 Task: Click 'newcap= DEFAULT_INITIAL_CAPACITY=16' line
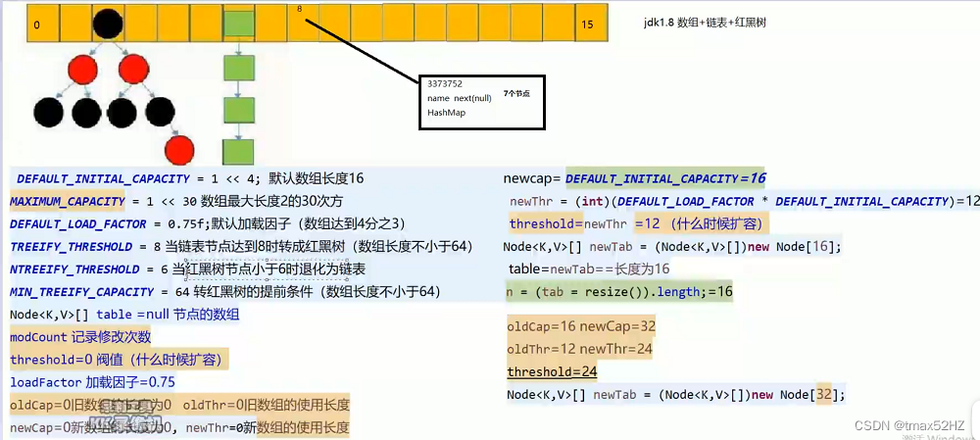(x=634, y=178)
